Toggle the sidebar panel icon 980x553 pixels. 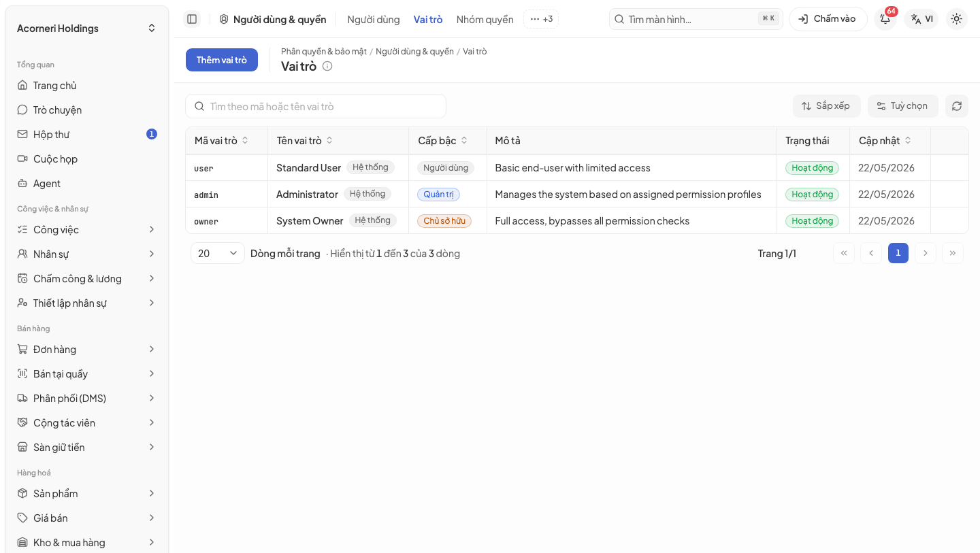click(x=192, y=19)
